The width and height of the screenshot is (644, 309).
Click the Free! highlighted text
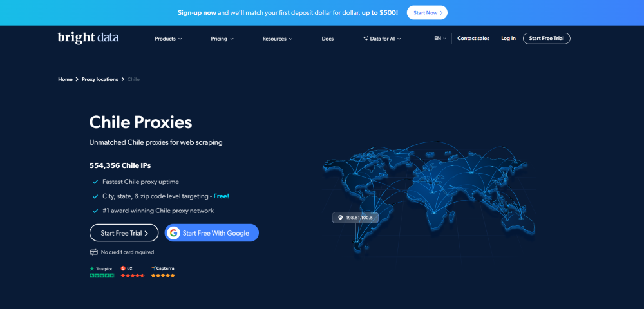[222, 196]
